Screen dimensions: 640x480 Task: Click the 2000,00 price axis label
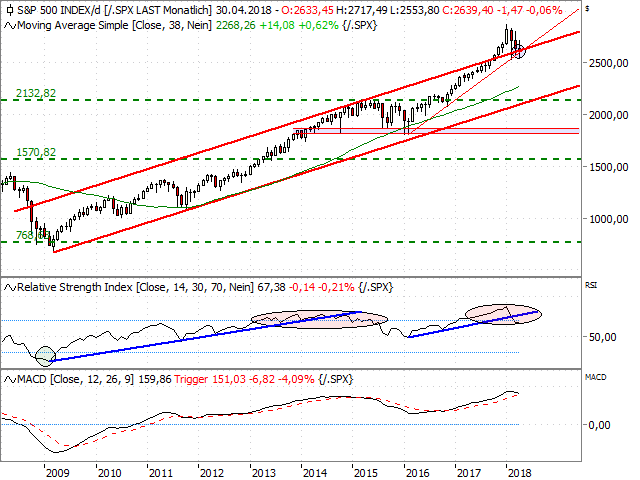point(608,115)
